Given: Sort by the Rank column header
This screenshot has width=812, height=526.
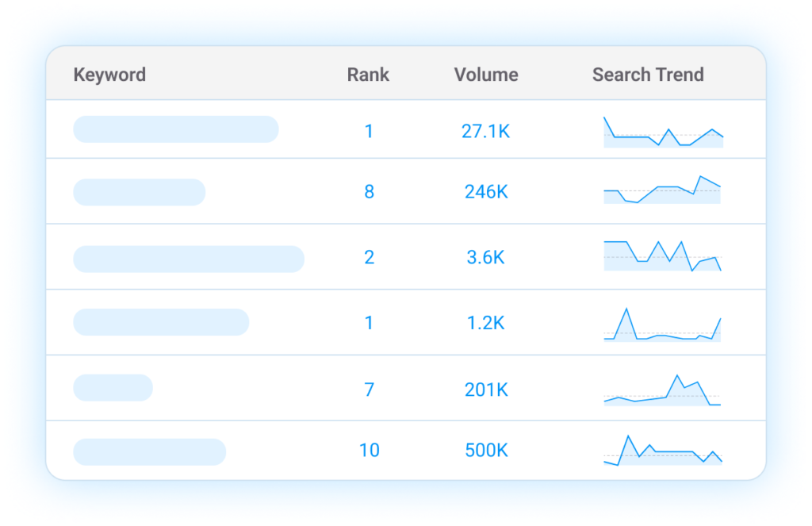Looking at the screenshot, I should (368, 75).
